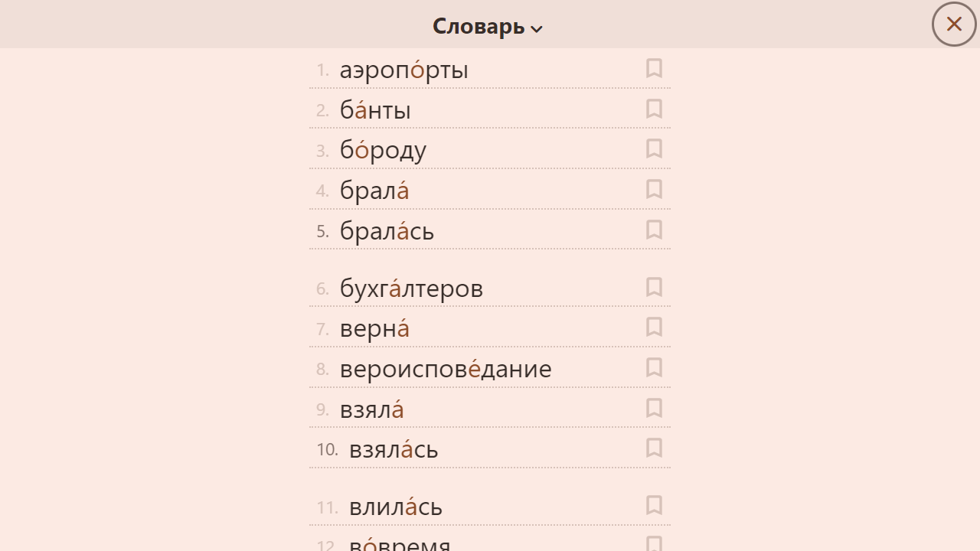Bookmark the word аэропо́рты
Viewport: 980px width, 551px height.
coord(654,68)
